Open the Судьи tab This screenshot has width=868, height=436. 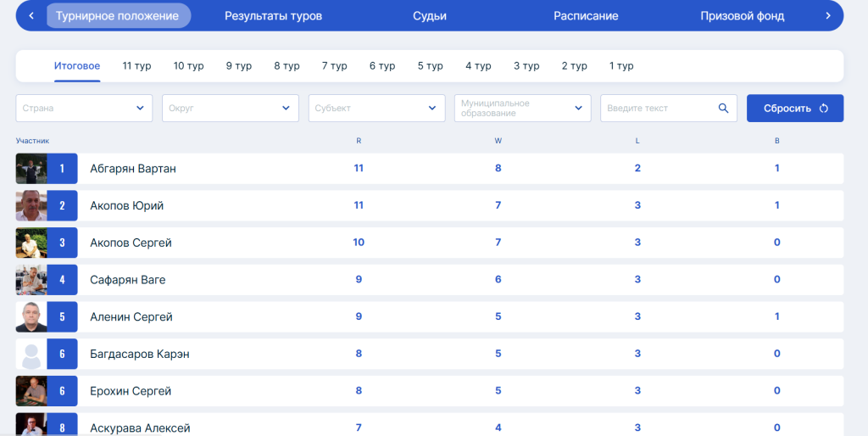[x=430, y=16]
